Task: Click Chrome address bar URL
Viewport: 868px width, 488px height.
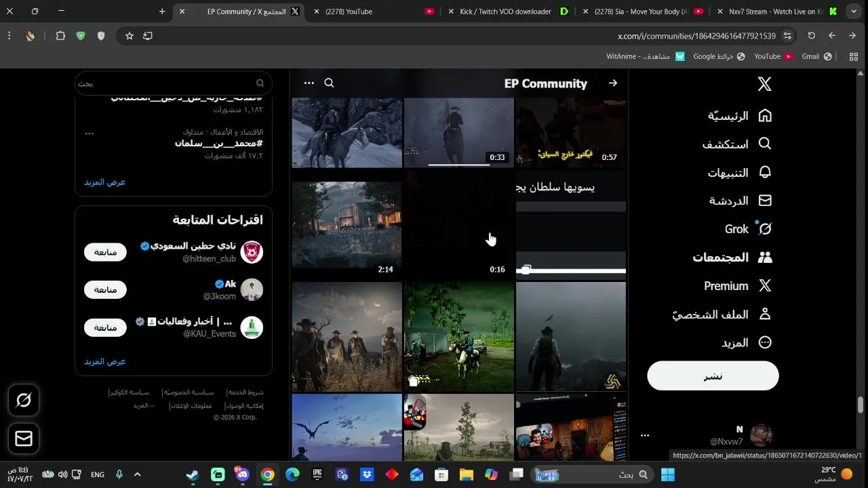Action: [x=696, y=36]
